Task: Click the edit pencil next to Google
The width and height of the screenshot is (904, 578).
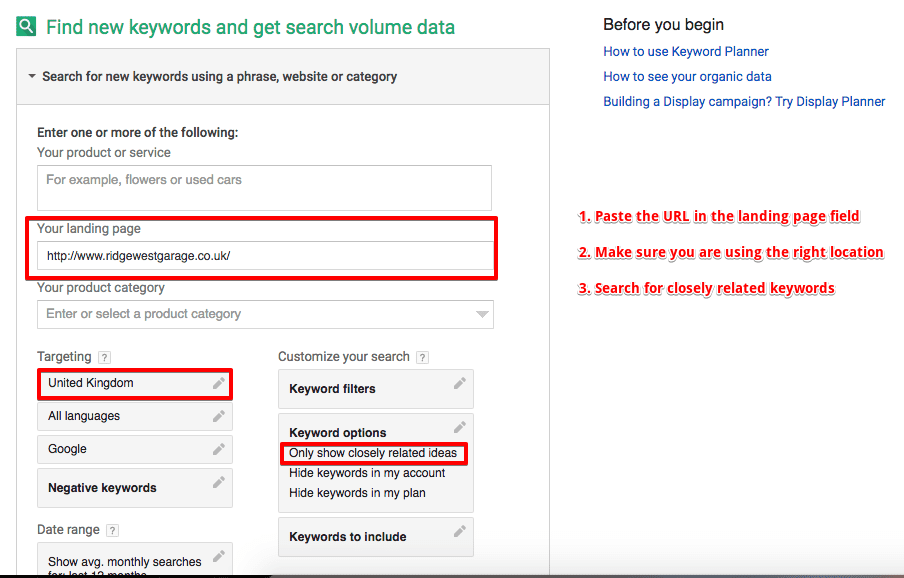Action: pyautogui.click(x=218, y=449)
